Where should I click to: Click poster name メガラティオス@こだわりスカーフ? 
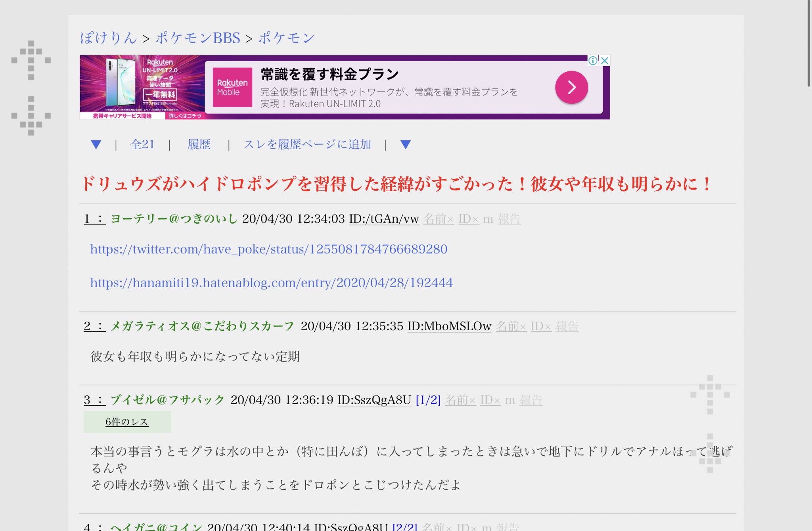pyautogui.click(x=202, y=326)
